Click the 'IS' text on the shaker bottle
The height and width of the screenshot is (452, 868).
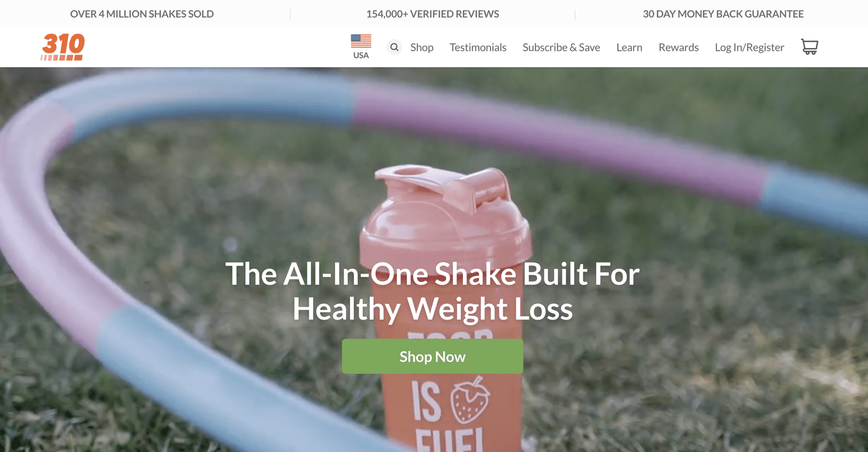(x=427, y=399)
